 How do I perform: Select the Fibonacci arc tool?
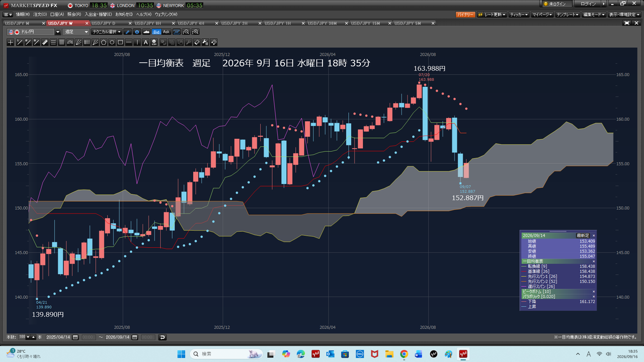pyautogui.click(x=70, y=42)
